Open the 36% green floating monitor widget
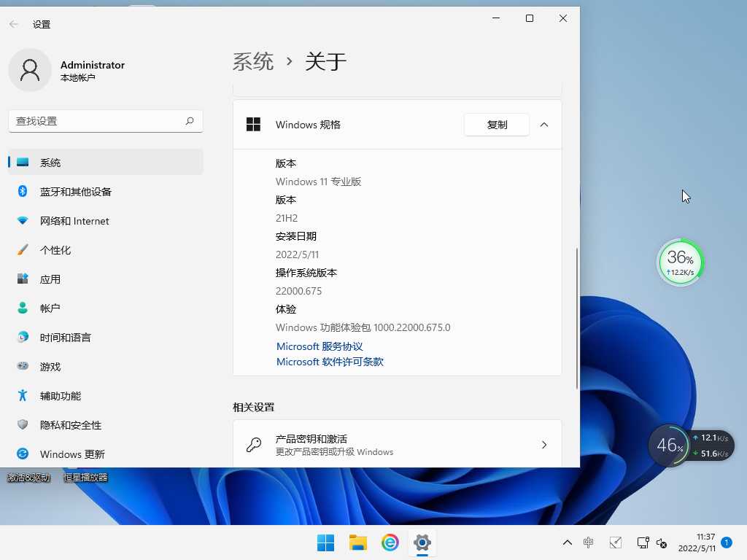747x560 pixels. click(x=681, y=262)
